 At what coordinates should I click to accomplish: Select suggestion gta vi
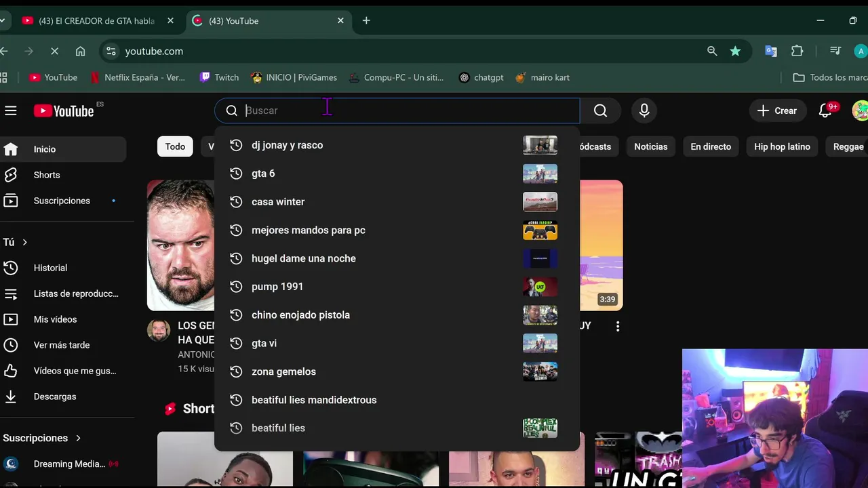pos(397,344)
